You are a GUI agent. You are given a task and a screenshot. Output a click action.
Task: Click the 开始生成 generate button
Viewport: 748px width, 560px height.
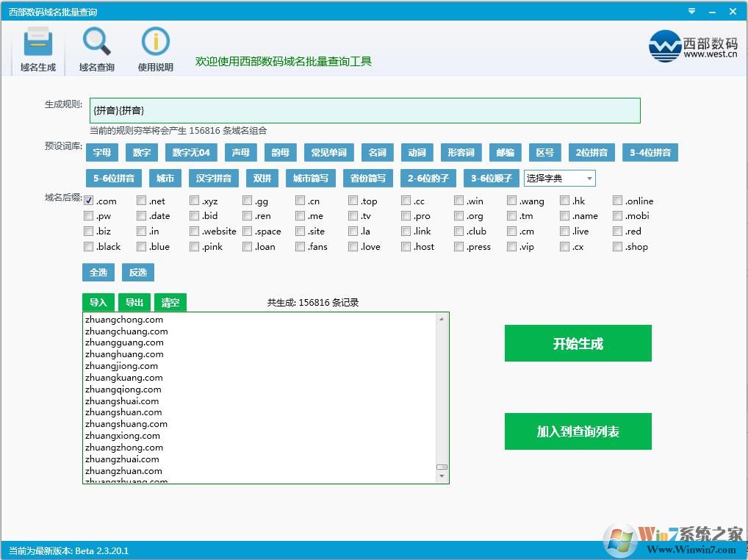[578, 342]
